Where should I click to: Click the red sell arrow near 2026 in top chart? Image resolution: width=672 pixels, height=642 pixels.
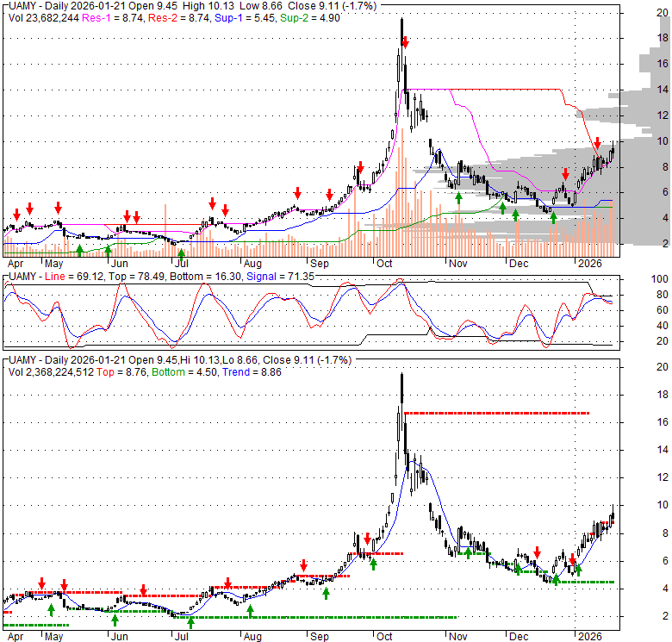pos(597,143)
